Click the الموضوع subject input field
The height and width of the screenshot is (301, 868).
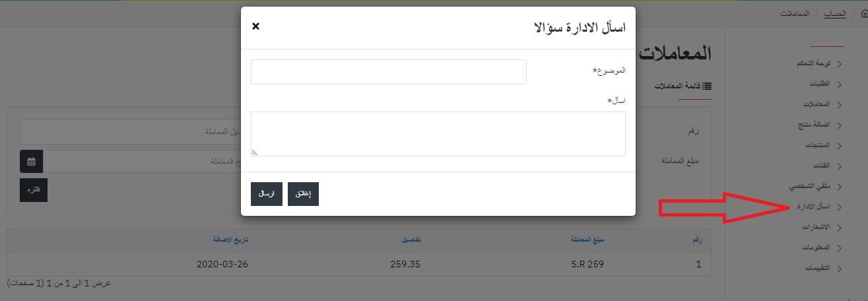click(x=389, y=72)
